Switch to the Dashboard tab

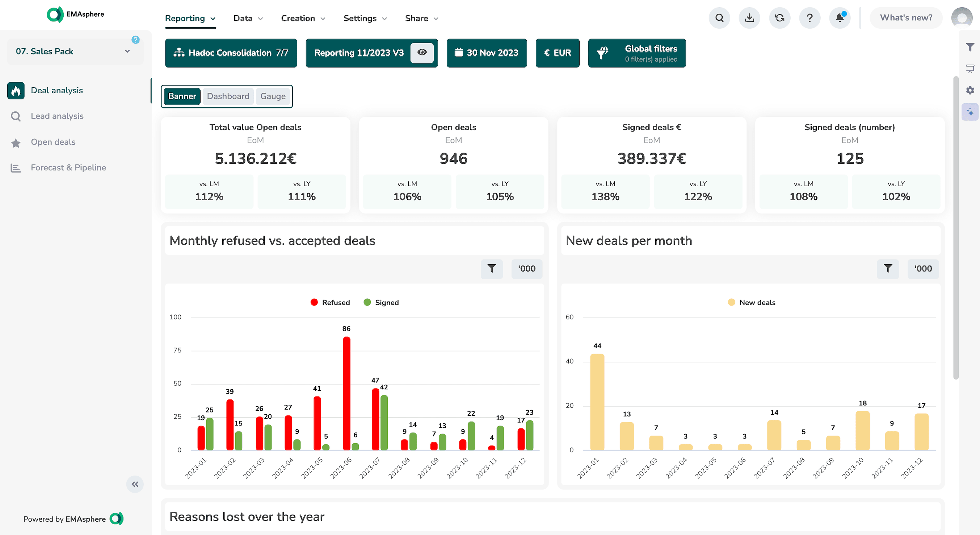(228, 96)
